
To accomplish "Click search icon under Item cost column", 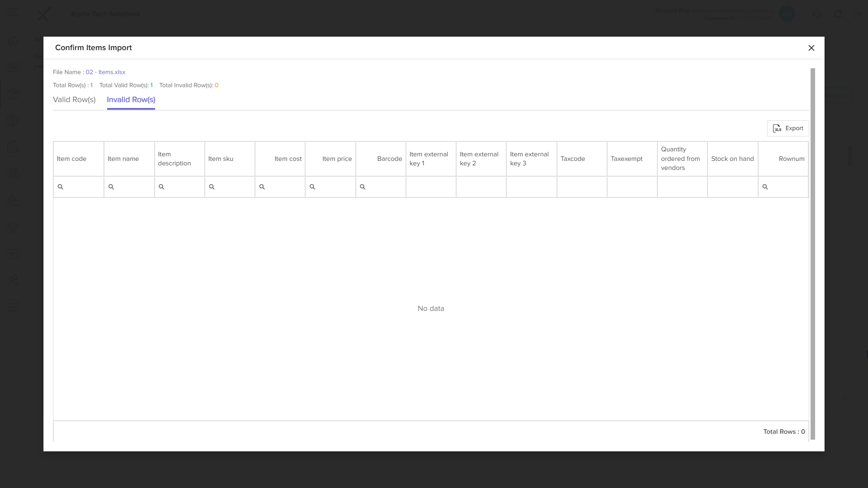I will [x=262, y=187].
